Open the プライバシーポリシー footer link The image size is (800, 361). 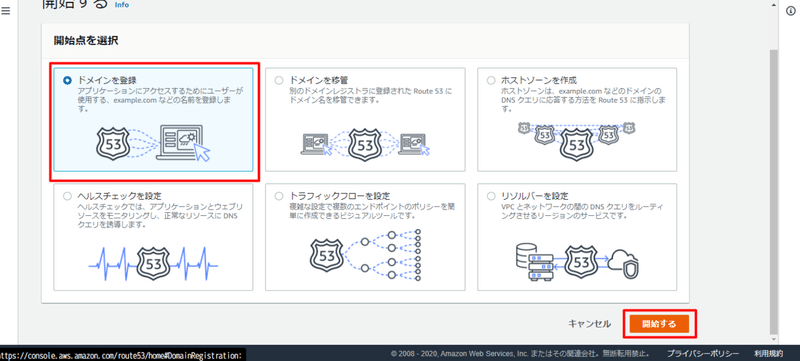(x=703, y=353)
